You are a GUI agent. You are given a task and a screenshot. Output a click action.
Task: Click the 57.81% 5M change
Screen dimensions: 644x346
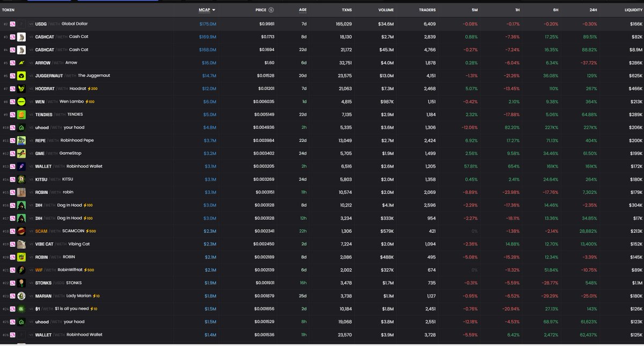tap(471, 166)
